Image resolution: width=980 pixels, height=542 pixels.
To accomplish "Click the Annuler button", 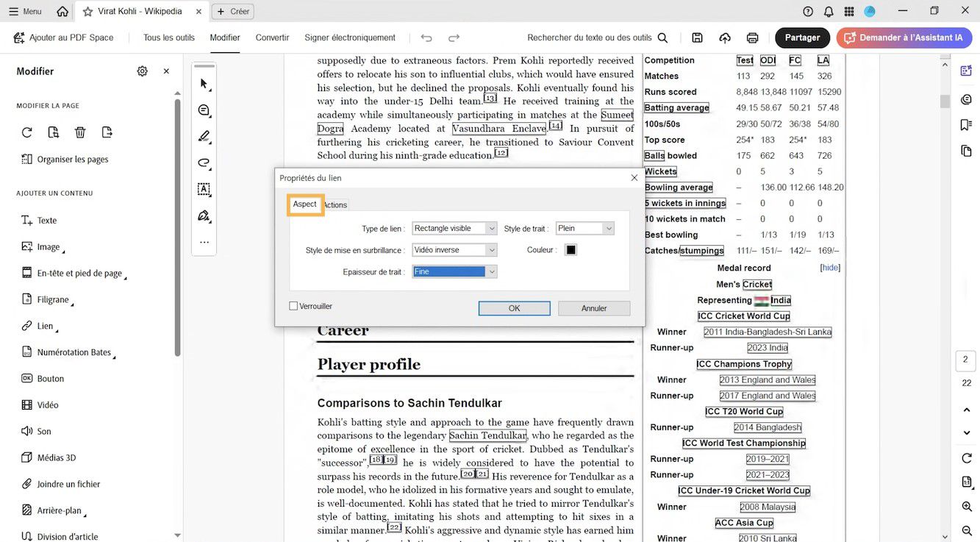I will pos(594,308).
